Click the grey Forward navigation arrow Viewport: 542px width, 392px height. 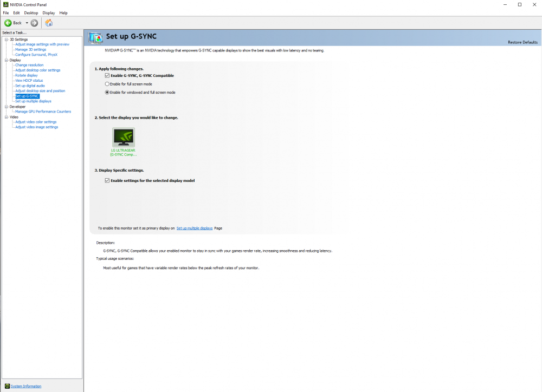(x=34, y=23)
